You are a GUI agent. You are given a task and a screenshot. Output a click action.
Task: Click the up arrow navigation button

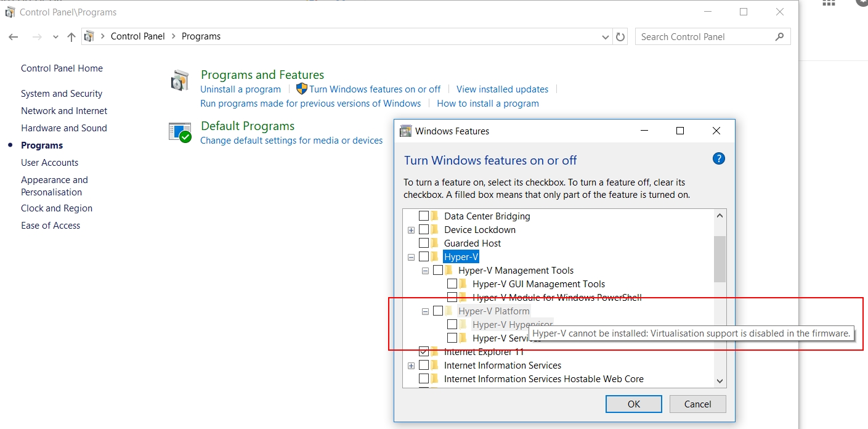(71, 37)
